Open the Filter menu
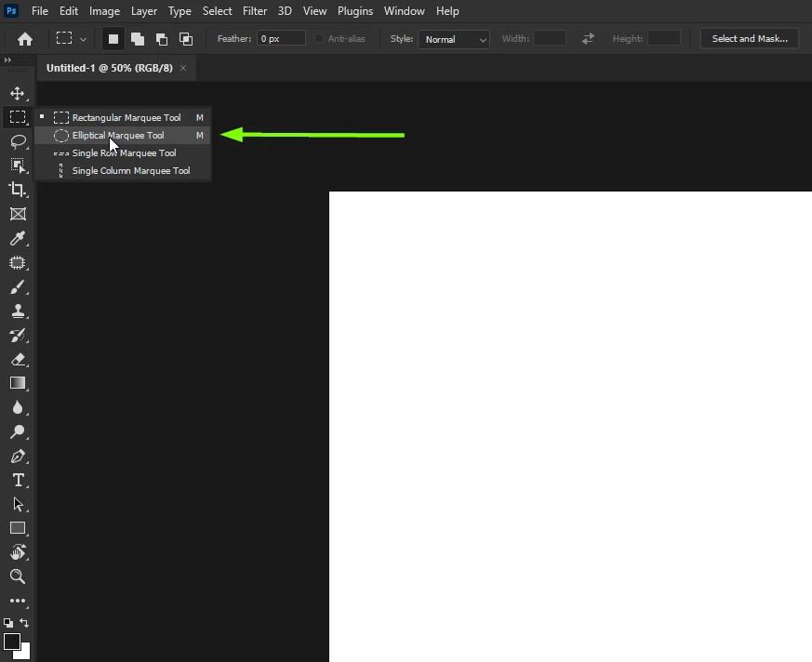Viewport: 812px width, 662px height. (x=255, y=11)
